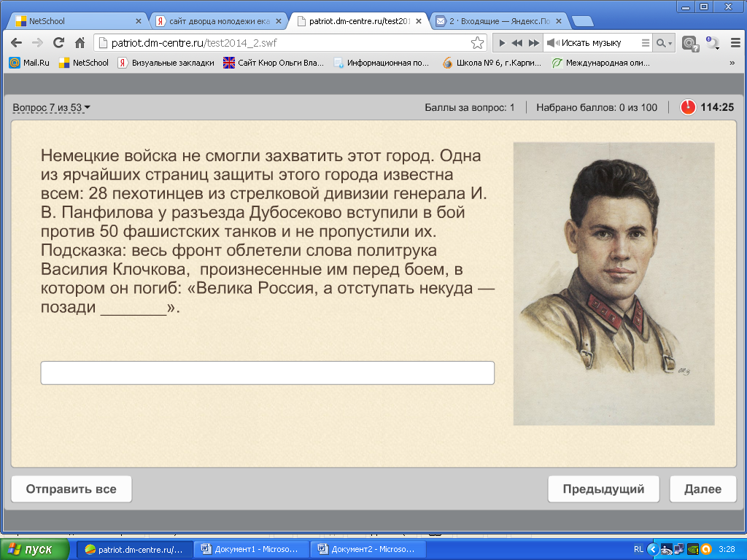Show more bookmarks with the chevron
This screenshot has width=747, height=560.
coord(732,63)
